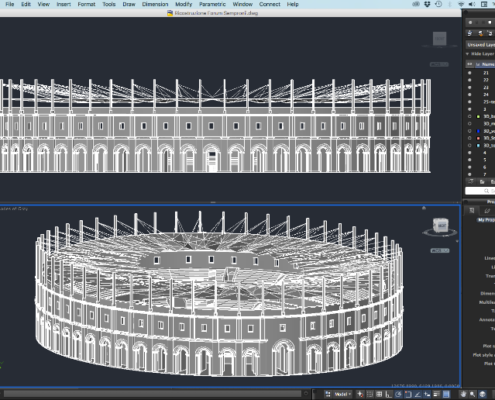Open the Format menu
Image resolution: width=495 pixels, height=400 pixels.
(86, 4)
